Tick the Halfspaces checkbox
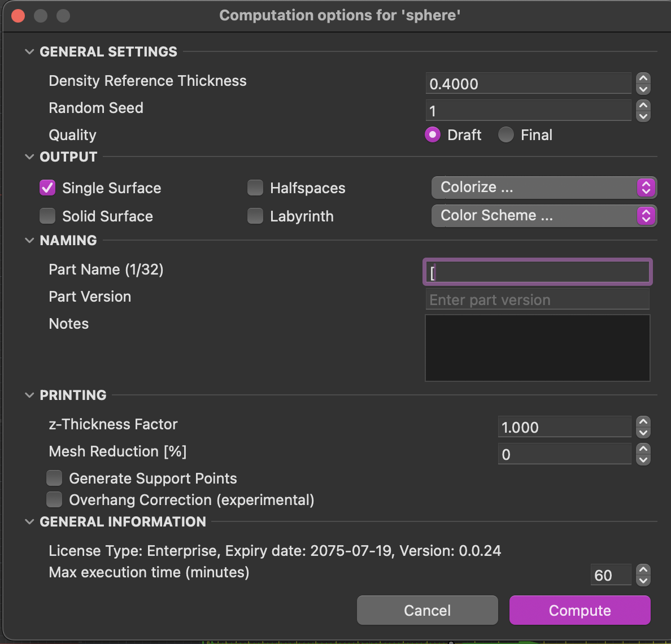Viewport: 671px width, 644px height. click(x=255, y=188)
